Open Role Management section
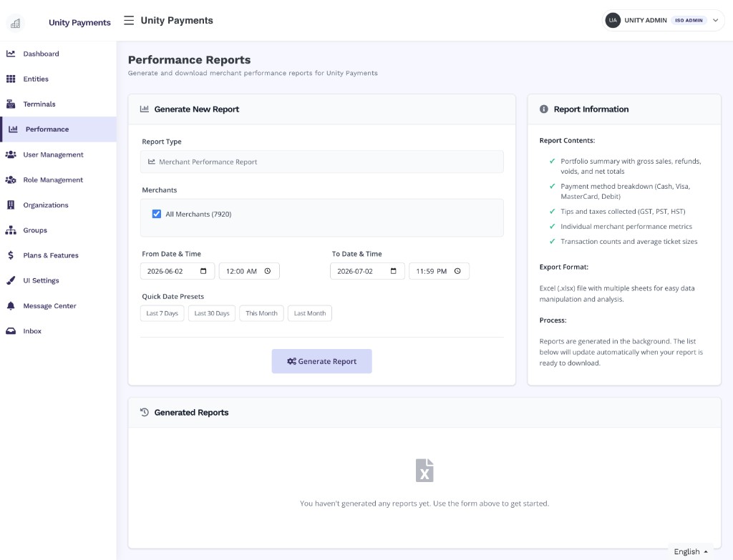Viewport: 733px width, 560px height. [x=58, y=180]
